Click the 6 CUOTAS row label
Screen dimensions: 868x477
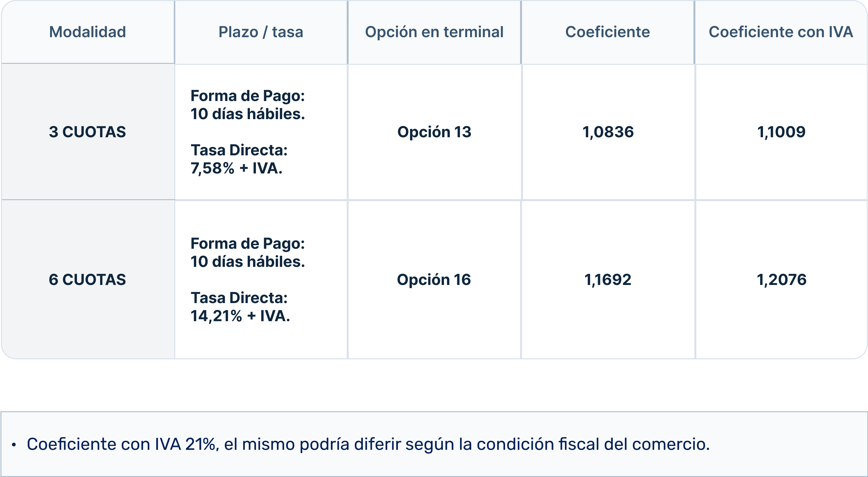tap(87, 279)
